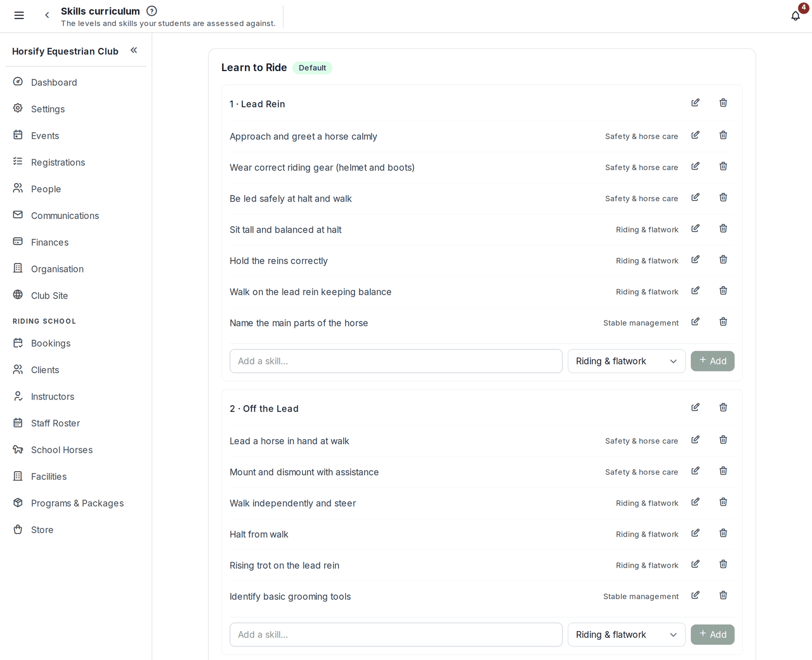The width and height of the screenshot is (812, 660).
Task: Delete the Off the Lead level
Action: pyautogui.click(x=723, y=407)
